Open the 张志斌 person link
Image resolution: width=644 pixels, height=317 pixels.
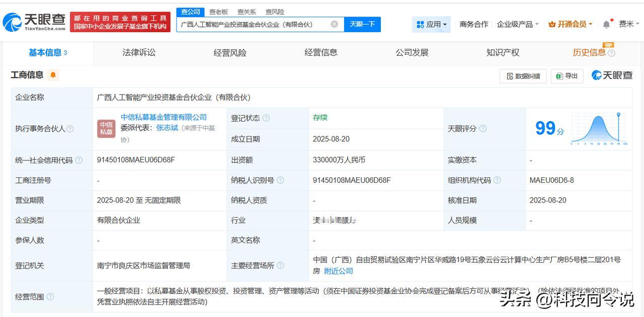[167, 128]
